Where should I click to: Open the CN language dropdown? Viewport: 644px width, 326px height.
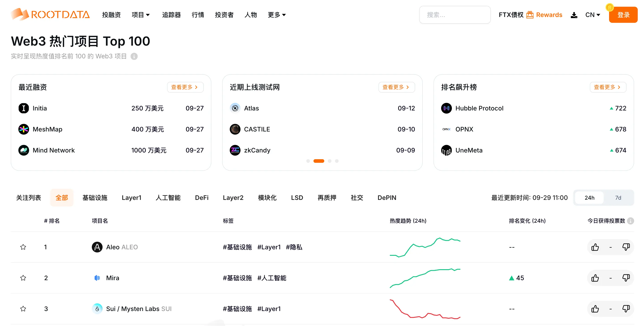[592, 15]
